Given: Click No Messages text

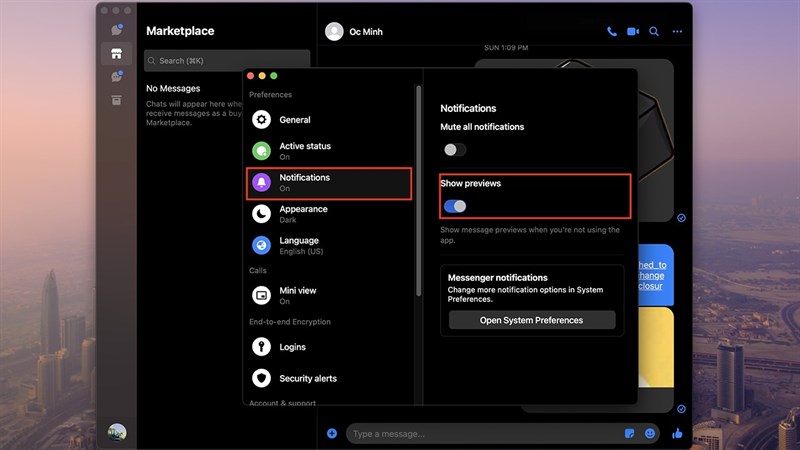Looking at the screenshot, I should tap(173, 88).
